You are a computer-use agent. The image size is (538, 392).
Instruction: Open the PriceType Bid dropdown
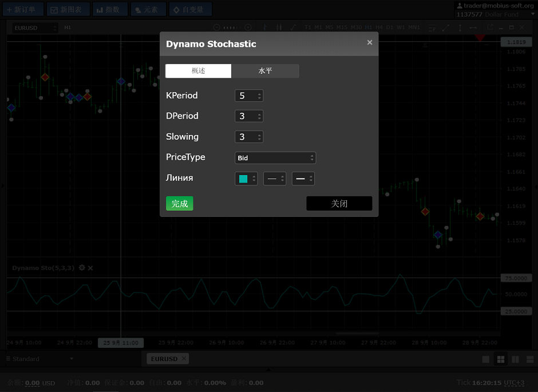275,158
